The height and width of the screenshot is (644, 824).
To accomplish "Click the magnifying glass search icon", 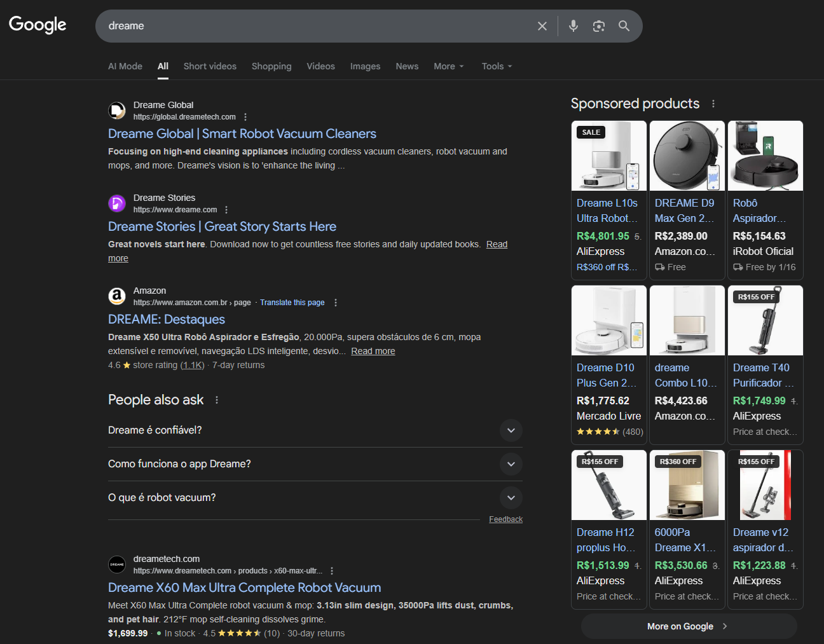I will pyautogui.click(x=624, y=26).
